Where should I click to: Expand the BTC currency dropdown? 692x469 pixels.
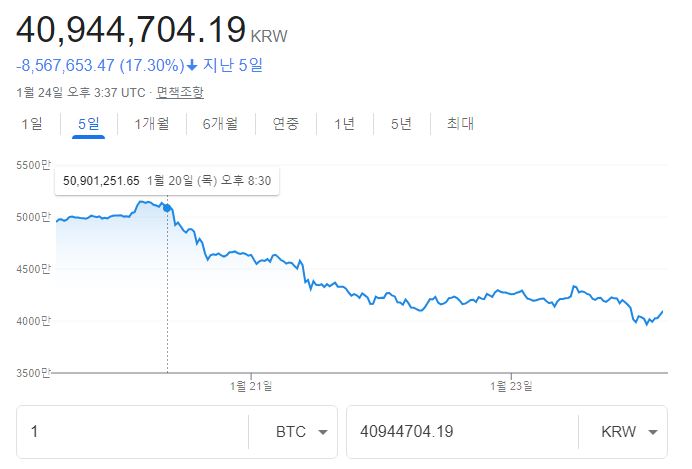[302, 432]
